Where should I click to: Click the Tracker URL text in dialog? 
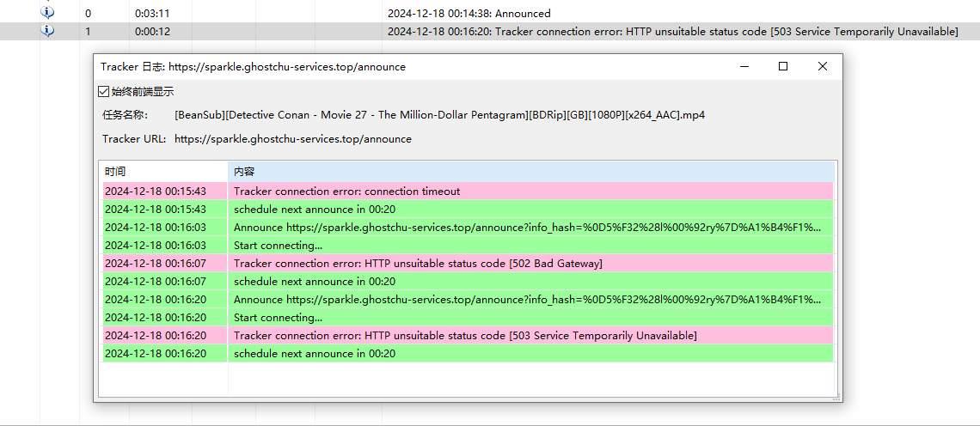(x=292, y=139)
